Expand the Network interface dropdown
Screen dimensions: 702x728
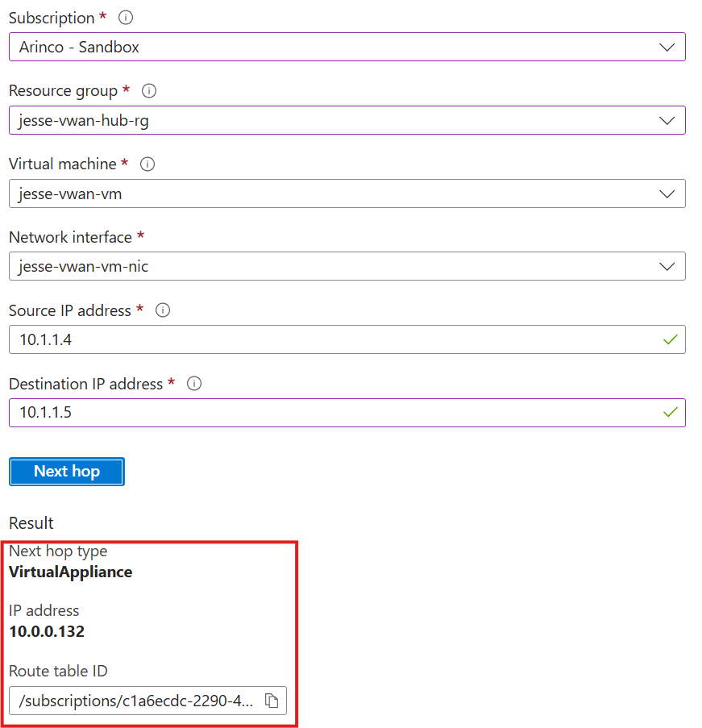point(347,266)
